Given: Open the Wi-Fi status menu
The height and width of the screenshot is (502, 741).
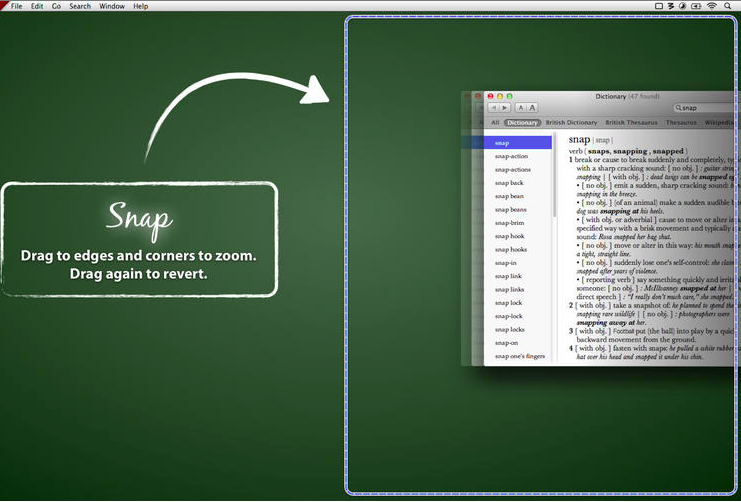Looking at the screenshot, I should (x=712, y=6).
